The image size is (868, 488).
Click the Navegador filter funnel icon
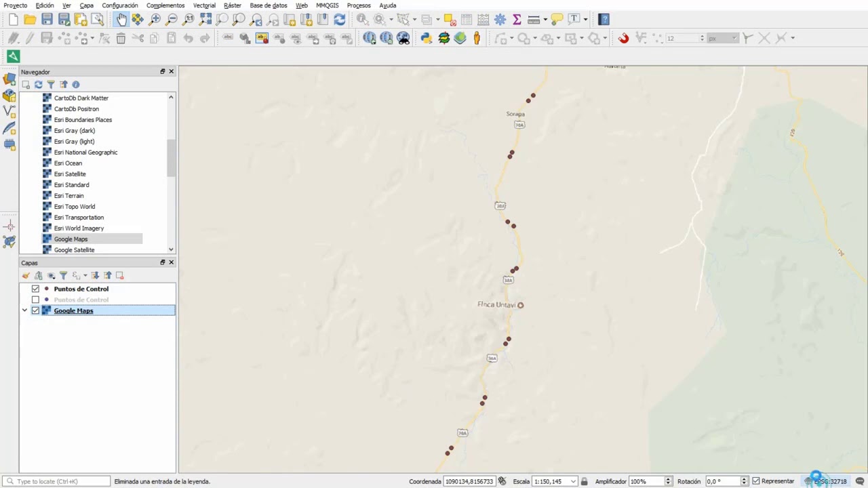51,85
